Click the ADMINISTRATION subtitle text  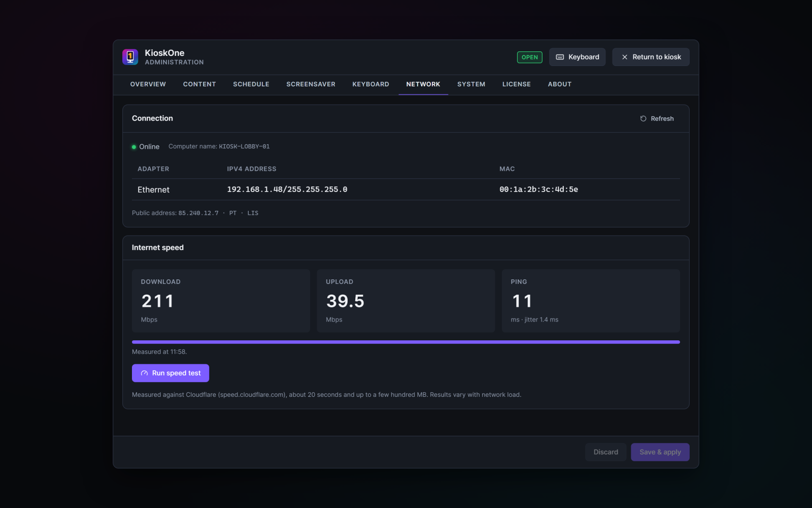pos(174,62)
